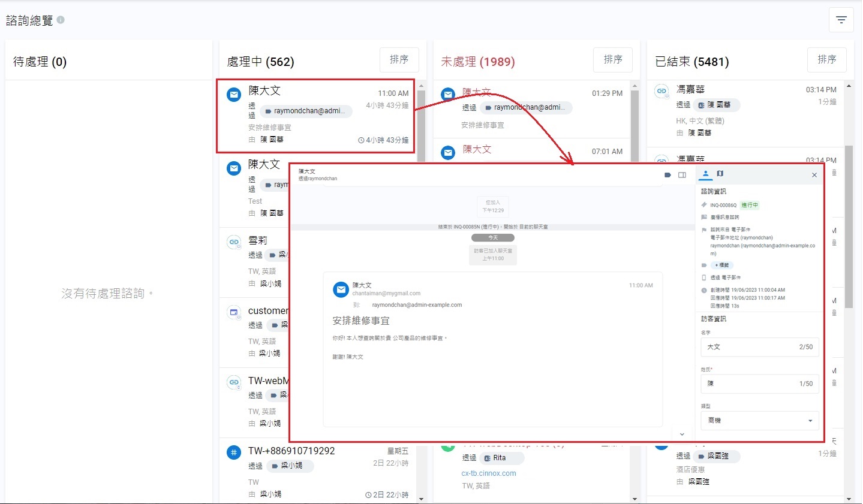Click the hash icon beside TW-+886910719292
The image size is (863, 504).
click(234, 452)
